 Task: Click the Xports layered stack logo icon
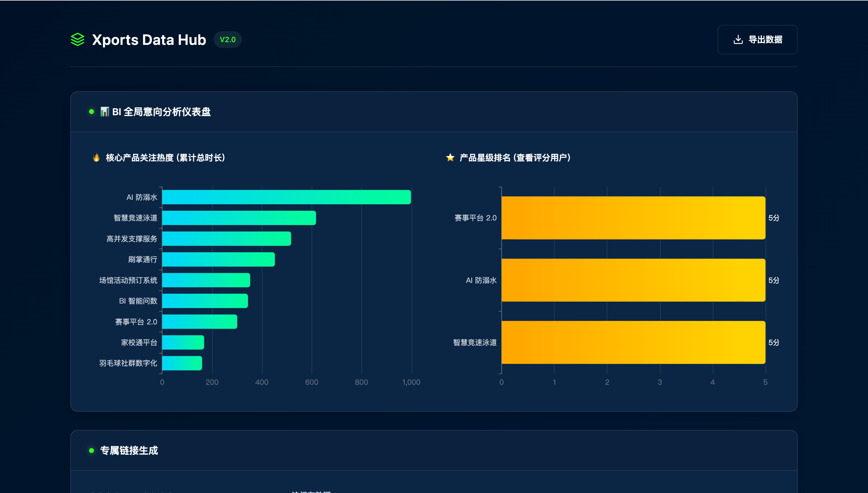tap(78, 40)
